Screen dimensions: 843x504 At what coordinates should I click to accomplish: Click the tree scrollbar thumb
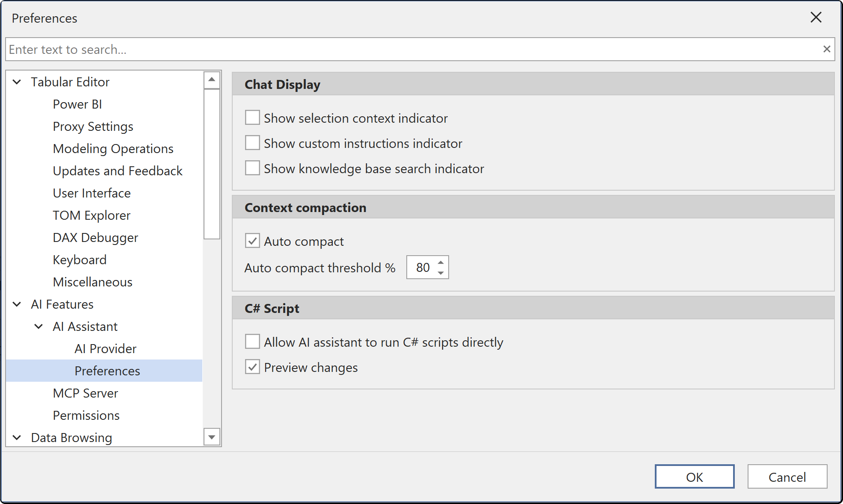point(212,164)
